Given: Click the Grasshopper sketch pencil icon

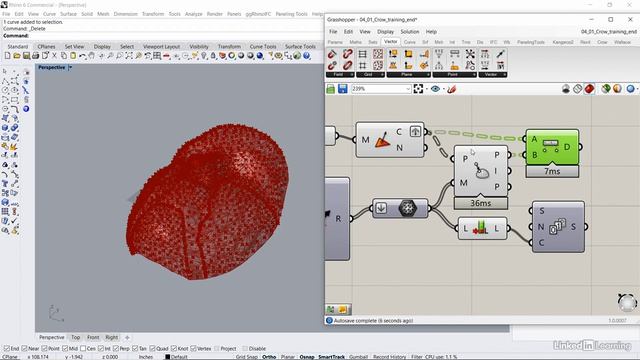Looking at the screenshot, I should pos(451,89).
